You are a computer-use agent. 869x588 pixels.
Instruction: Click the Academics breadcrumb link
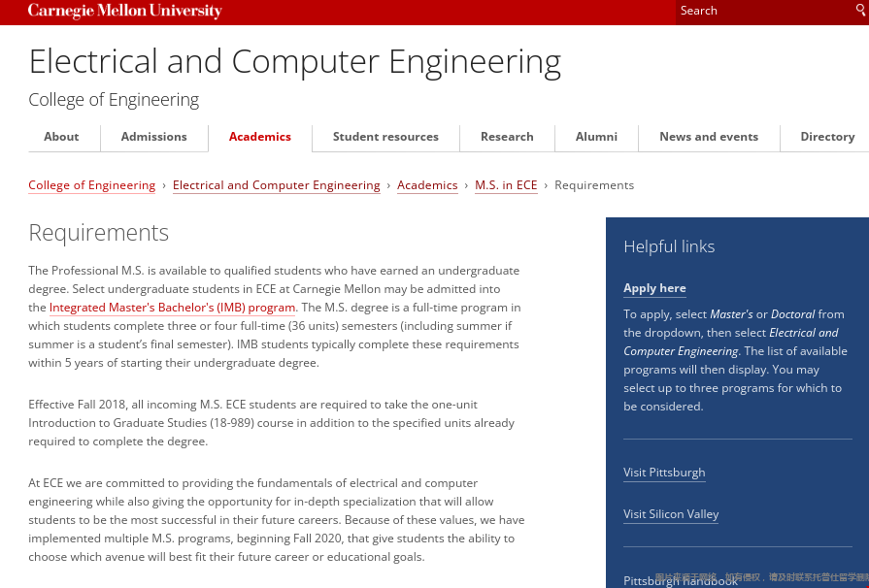pos(427,184)
